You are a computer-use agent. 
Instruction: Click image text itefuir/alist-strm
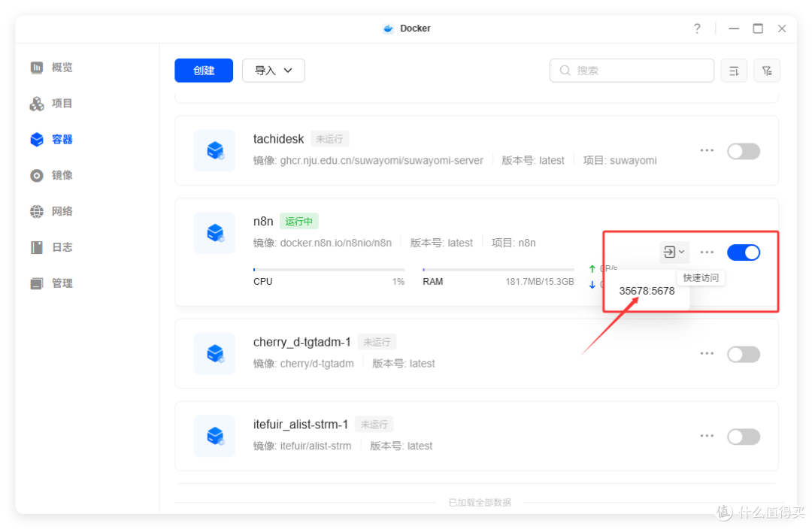point(315,446)
